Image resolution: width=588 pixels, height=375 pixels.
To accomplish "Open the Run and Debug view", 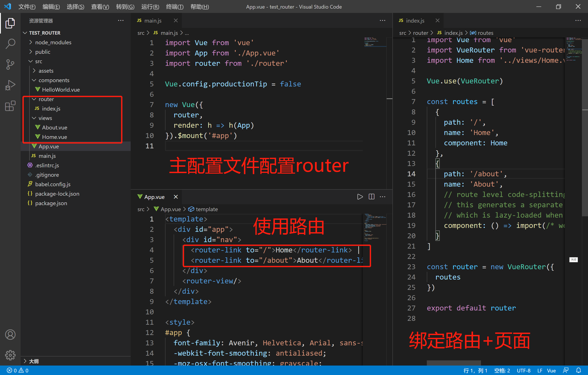I will [10, 85].
